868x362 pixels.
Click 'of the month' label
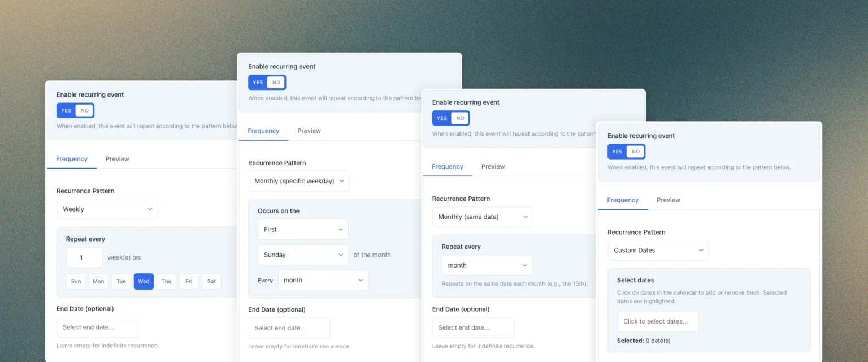click(372, 255)
